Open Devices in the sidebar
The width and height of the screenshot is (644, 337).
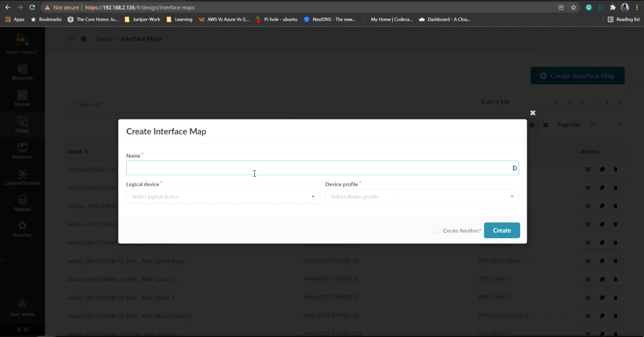pyautogui.click(x=22, y=98)
